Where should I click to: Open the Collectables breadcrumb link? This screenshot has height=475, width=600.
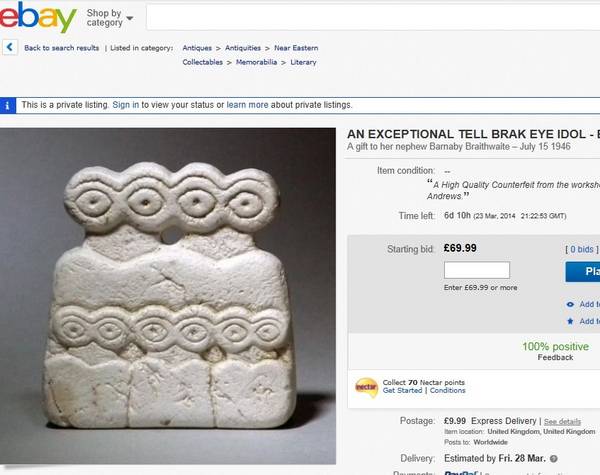[202, 62]
